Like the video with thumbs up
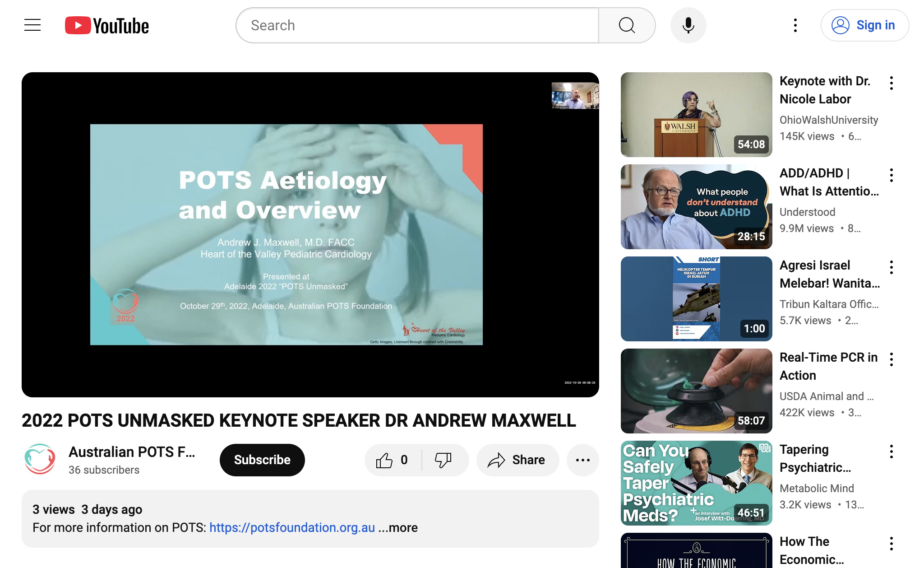 point(393,460)
